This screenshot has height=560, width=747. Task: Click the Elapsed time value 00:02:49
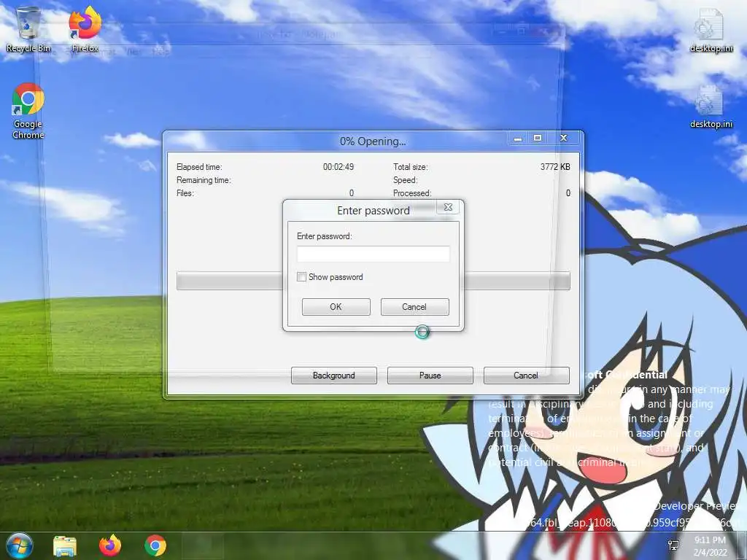click(x=338, y=167)
